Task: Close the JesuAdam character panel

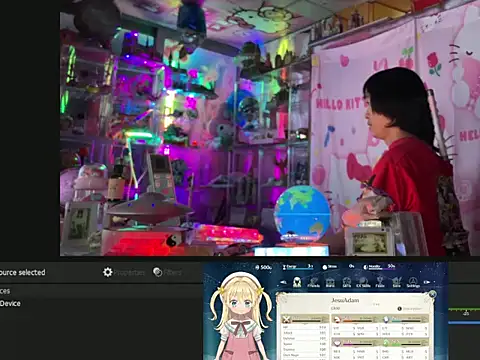Action: click(x=432, y=294)
